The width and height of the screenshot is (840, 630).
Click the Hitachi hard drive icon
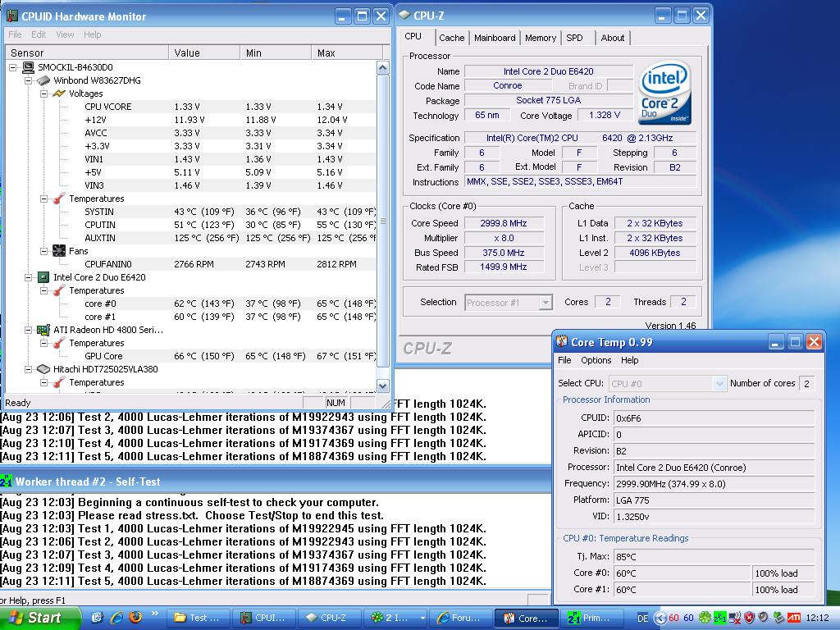pos(43,369)
